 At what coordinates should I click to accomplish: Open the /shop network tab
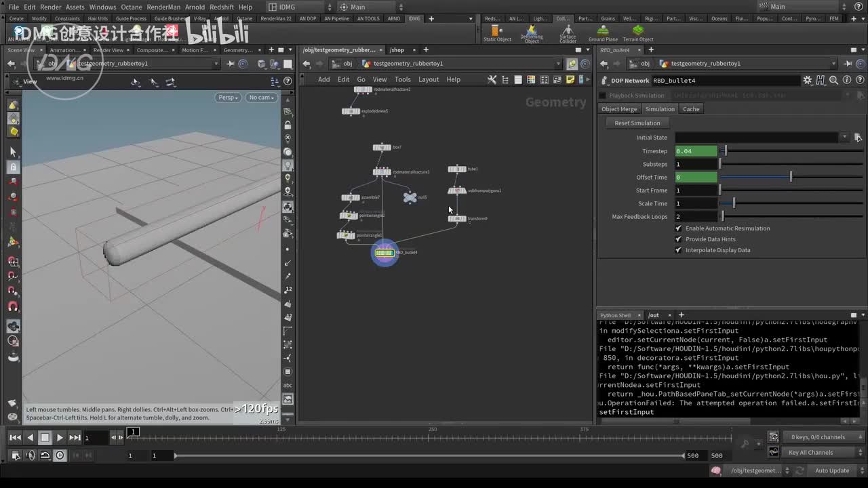click(397, 49)
